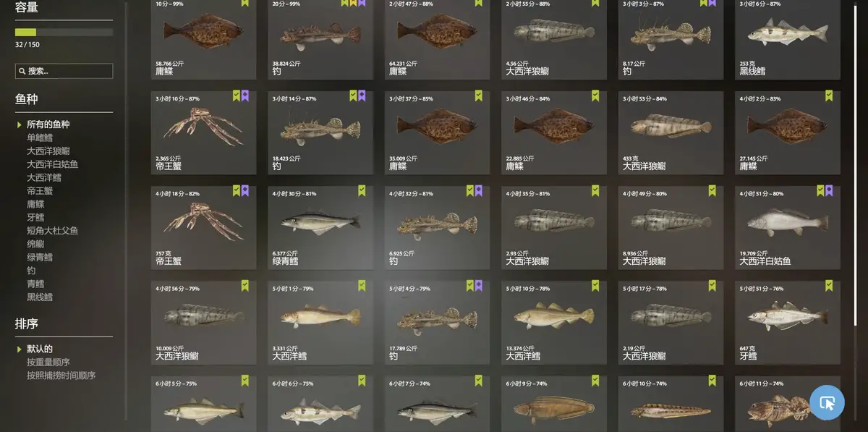Filter species list by 帝王蟹

click(x=40, y=191)
